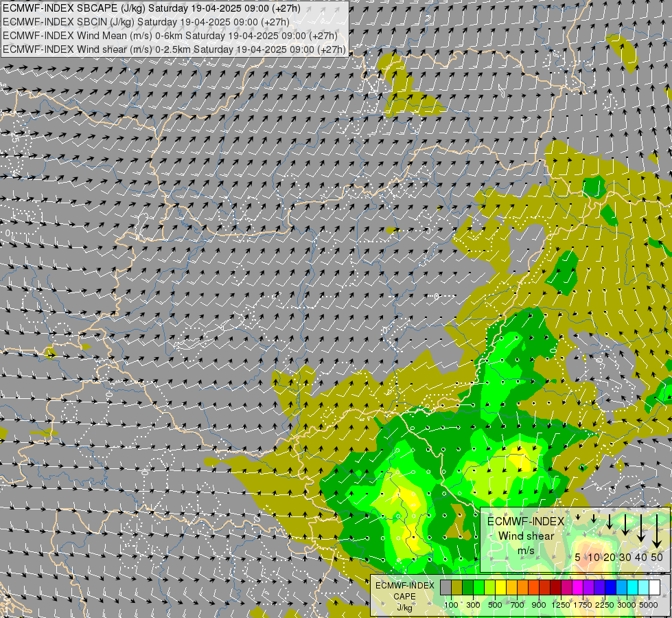
Task: Click the 5 value in shear legend
Action: 578,557
